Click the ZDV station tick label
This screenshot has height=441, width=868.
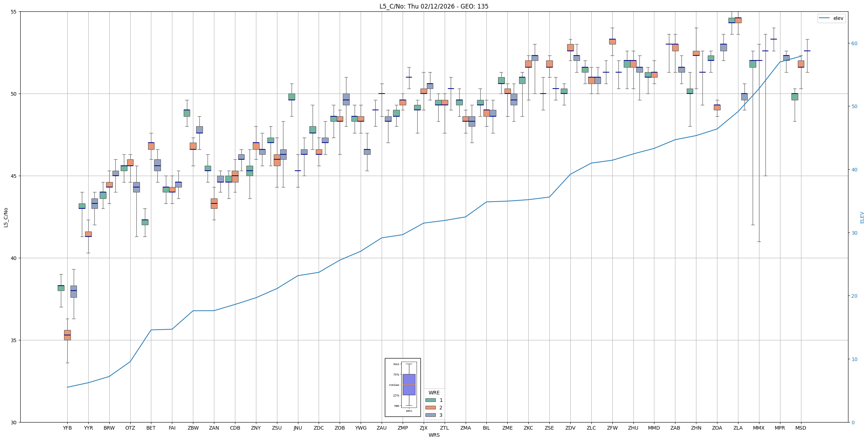pyautogui.click(x=570, y=428)
